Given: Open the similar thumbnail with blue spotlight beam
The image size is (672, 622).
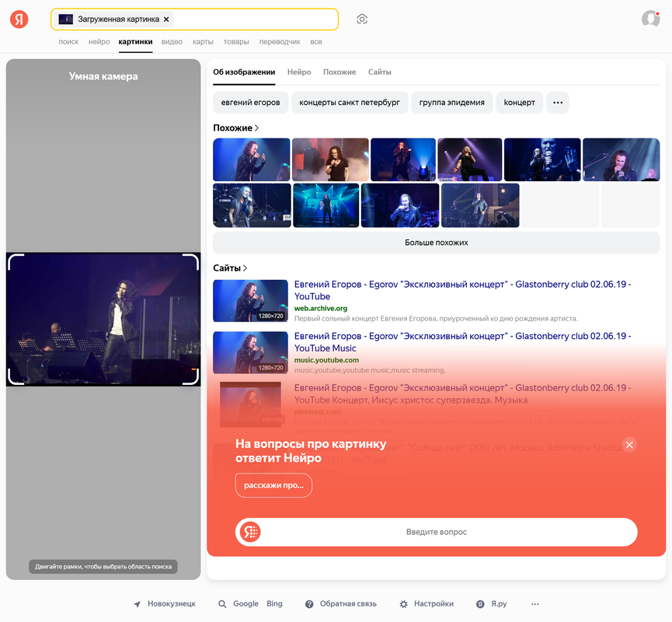Looking at the screenshot, I should pos(403,159).
